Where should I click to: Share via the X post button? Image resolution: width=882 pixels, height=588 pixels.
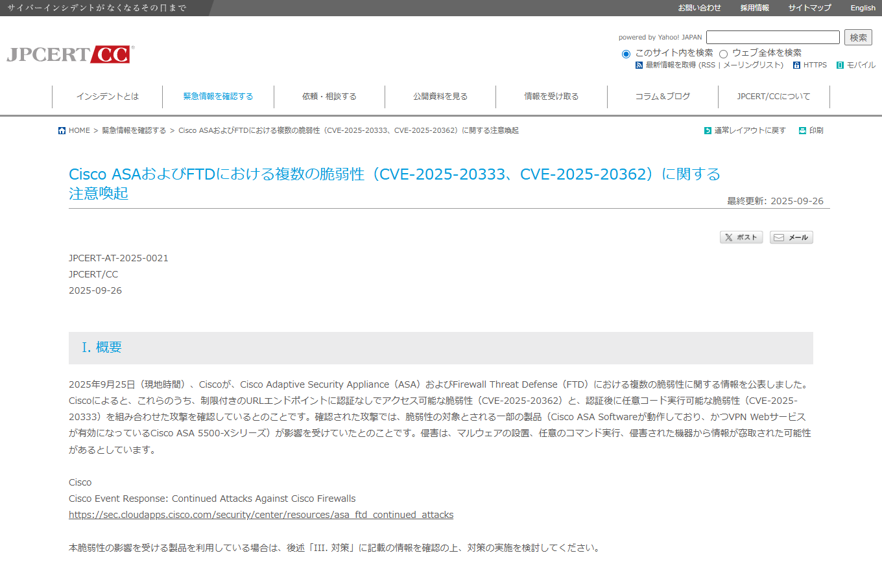741,237
